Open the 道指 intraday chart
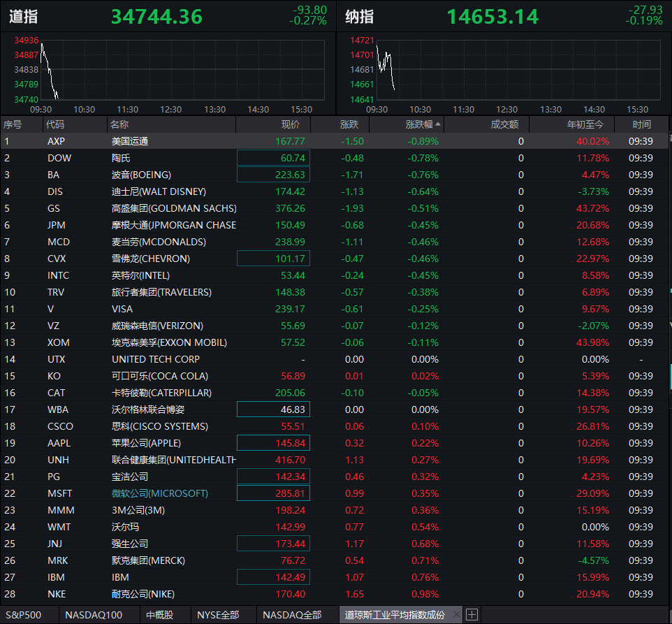This screenshot has height=624, width=672. click(182, 69)
